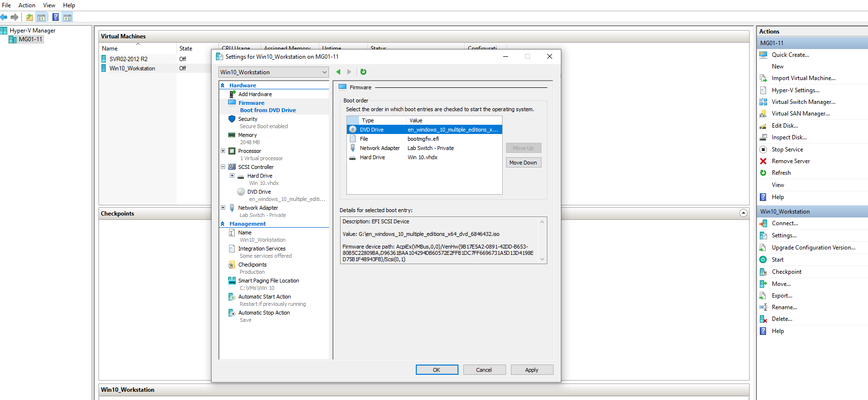Select MG01-11 server in left tree
The height and width of the screenshot is (400, 868).
tap(30, 39)
